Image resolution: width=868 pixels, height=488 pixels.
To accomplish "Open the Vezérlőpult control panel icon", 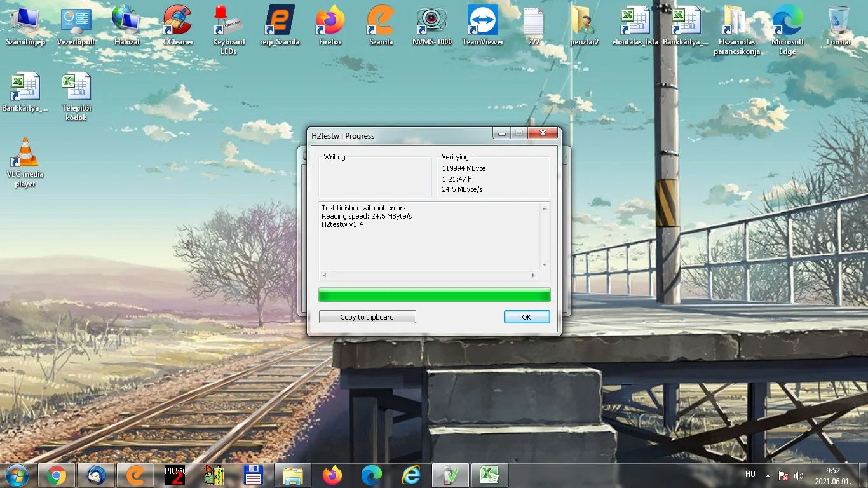I will (76, 26).
